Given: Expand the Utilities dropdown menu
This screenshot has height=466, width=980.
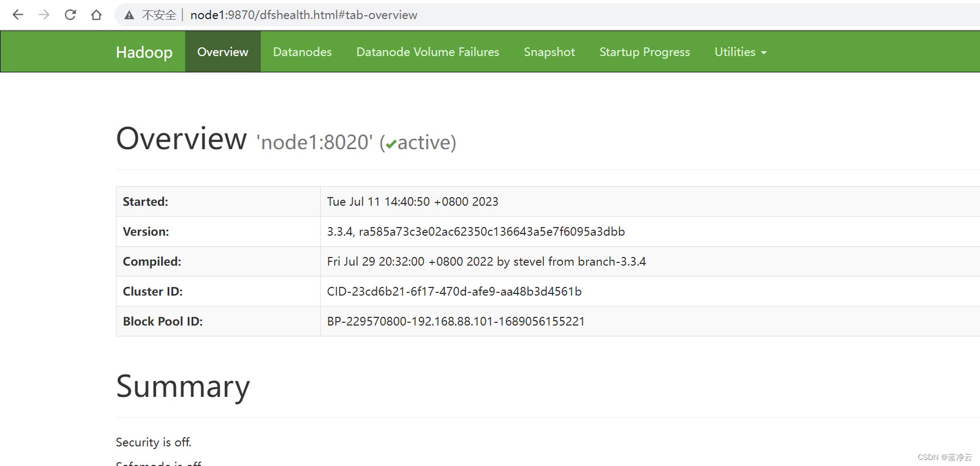Looking at the screenshot, I should pos(740,52).
